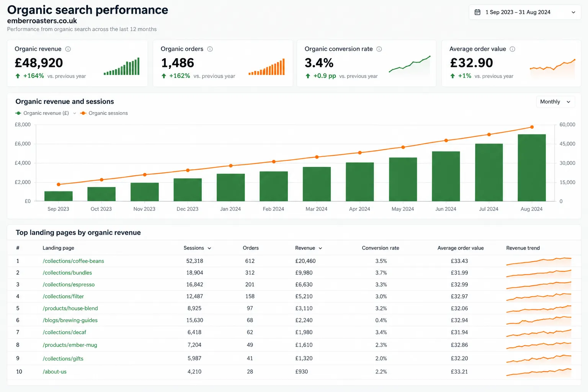588x392 pixels.
Task: Sort table by Sessions column
Action: click(197, 248)
